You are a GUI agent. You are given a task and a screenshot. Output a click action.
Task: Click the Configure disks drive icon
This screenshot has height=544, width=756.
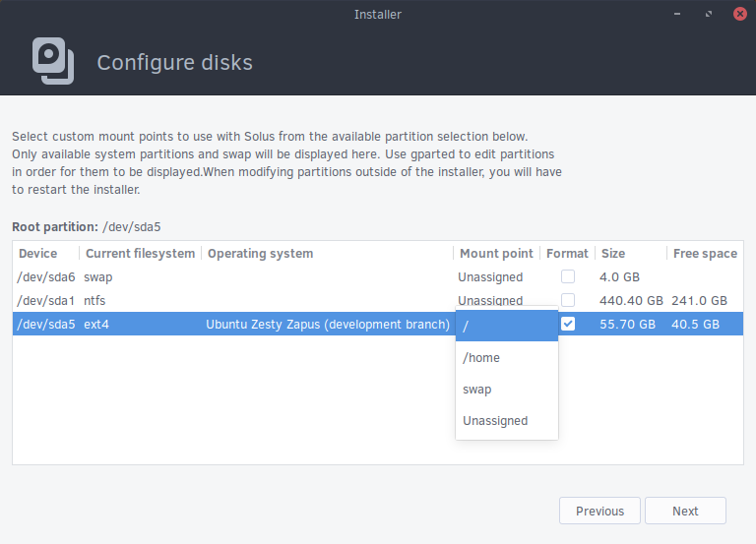point(53,61)
